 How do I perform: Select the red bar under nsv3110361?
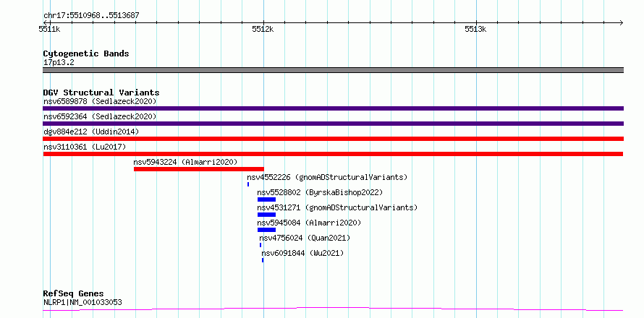tap(333, 154)
